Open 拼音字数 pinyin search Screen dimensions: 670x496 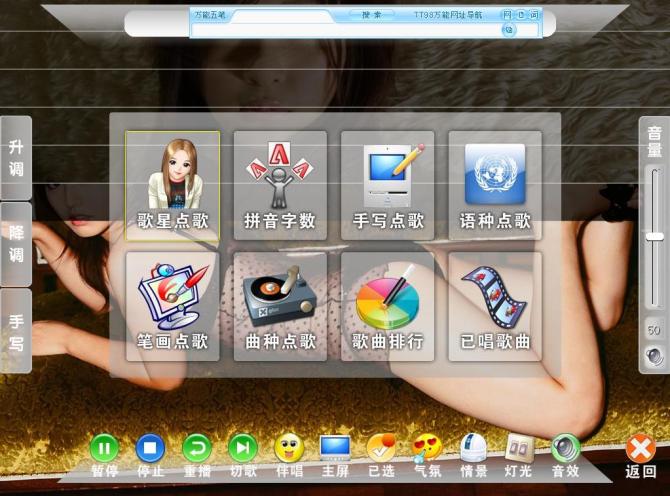280,185
